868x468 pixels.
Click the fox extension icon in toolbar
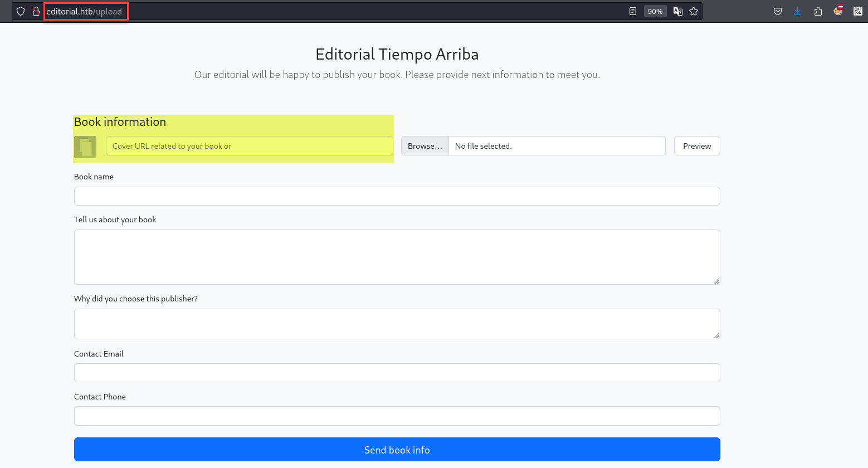click(838, 11)
